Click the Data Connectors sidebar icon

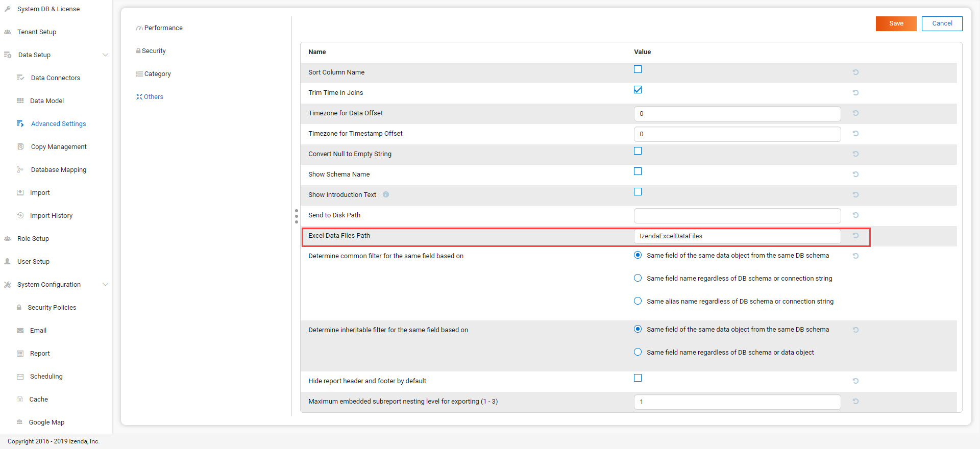coord(20,78)
